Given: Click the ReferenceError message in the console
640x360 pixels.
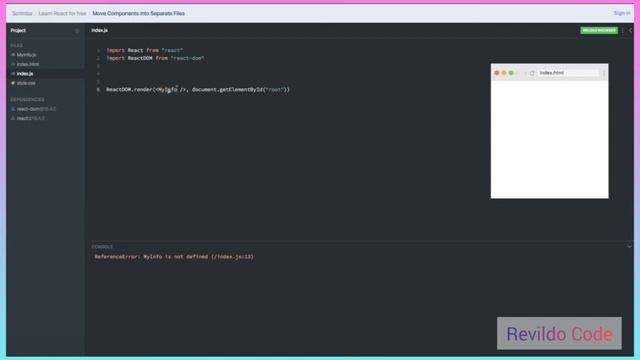Looking at the screenshot, I should coord(174,257).
